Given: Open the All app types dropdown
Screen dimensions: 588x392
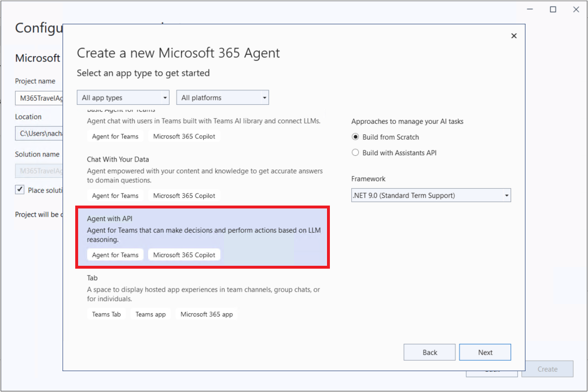Looking at the screenshot, I should tap(123, 98).
